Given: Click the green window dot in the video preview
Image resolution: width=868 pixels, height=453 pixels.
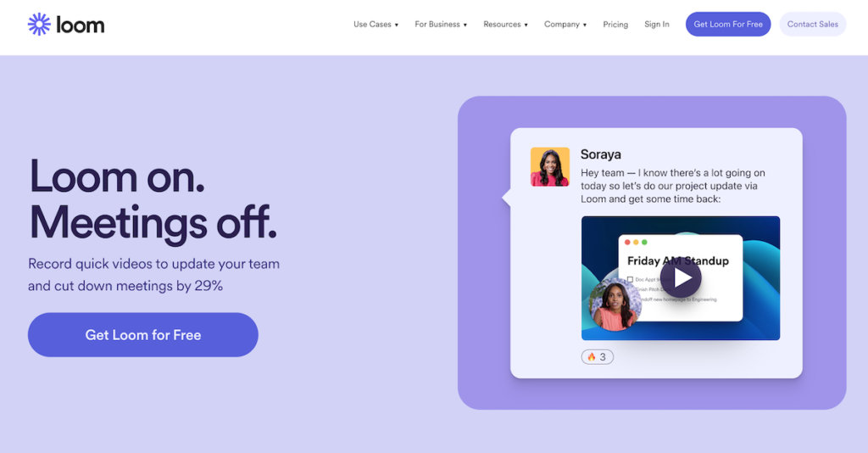Looking at the screenshot, I should (644, 242).
